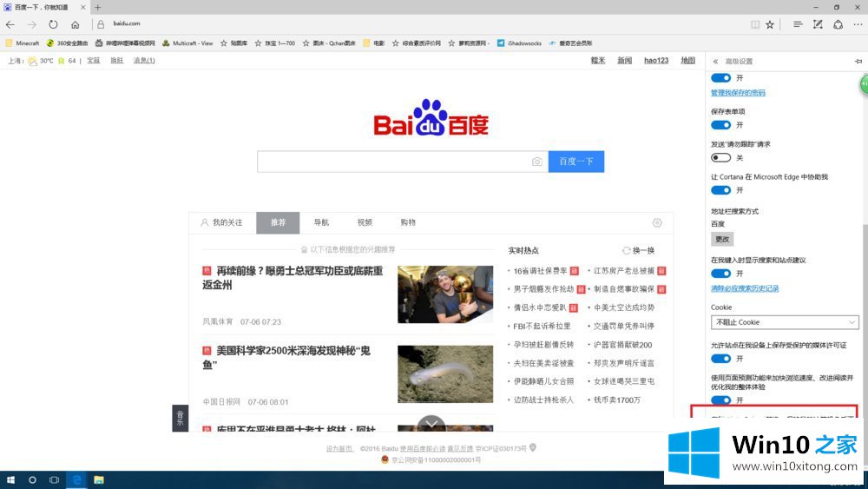The image size is (868, 489).
Task: Open the deep-sea fish news thumbnail
Action: pyautogui.click(x=445, y=374)
